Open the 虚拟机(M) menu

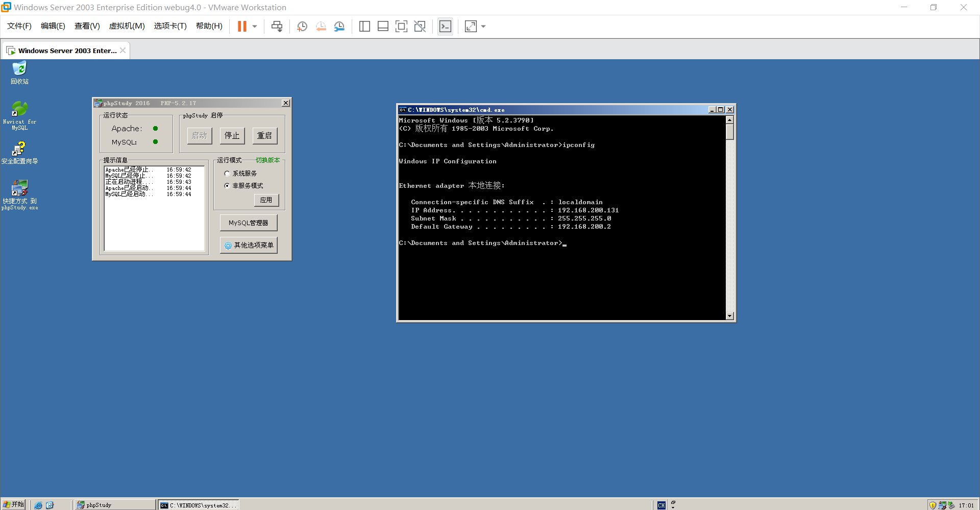click(127, 26)
